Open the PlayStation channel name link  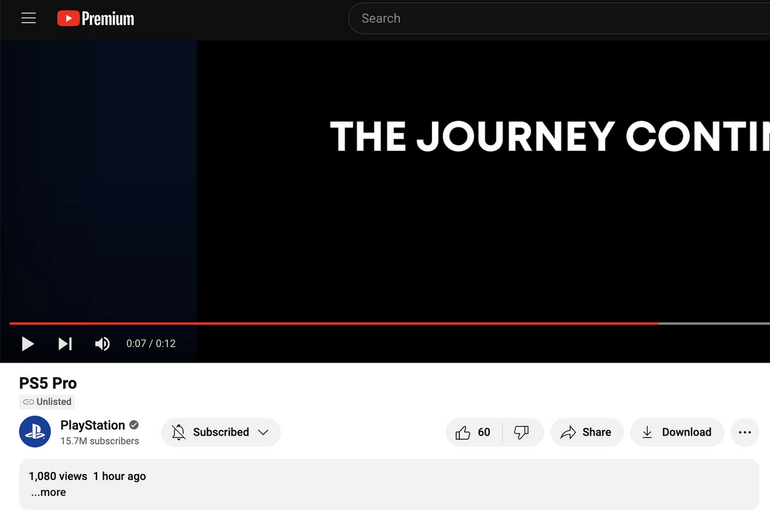point(93,425)
